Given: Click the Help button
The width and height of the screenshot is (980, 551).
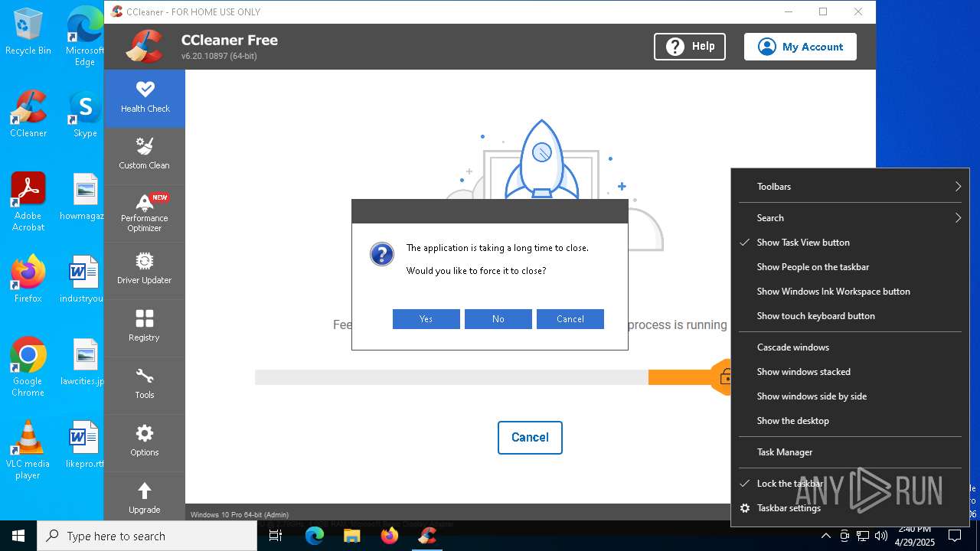Looking at the screenshot, I should pyautogui.click(x=690, y=47).
